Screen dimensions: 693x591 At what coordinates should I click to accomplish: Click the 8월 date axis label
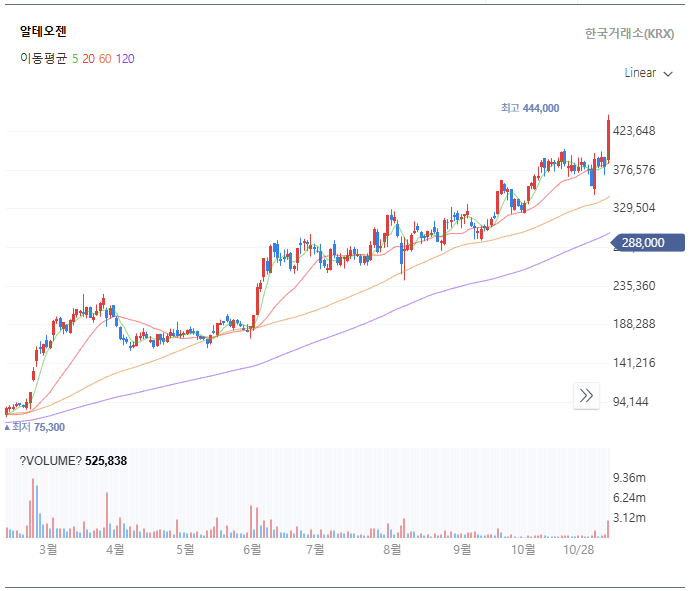coord(392,549)
